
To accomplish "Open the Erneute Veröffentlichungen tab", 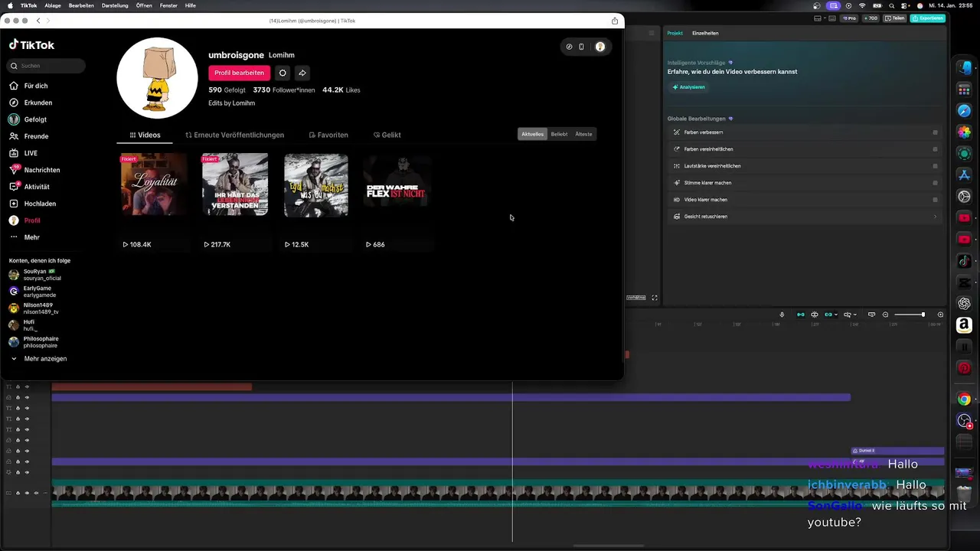I will click(234, 135).
